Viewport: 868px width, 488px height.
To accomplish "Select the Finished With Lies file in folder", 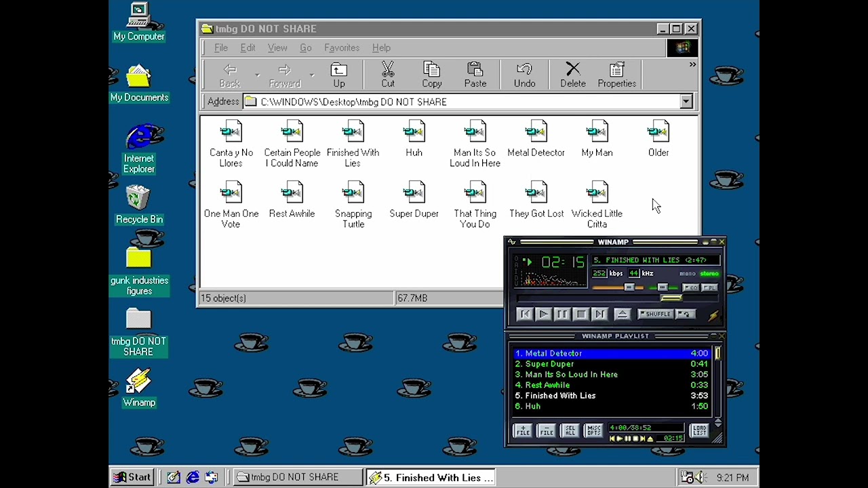I will click(353, 144).
